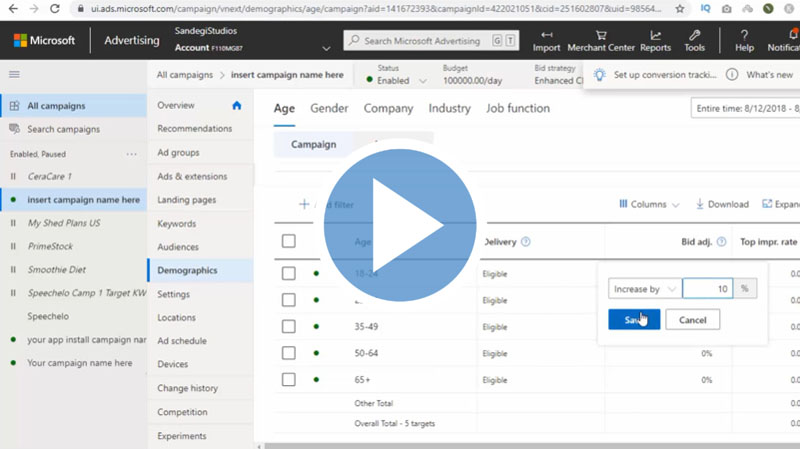Open Tools wrench icon
This screenshot has height=449, width=800.
pos(694,35)
